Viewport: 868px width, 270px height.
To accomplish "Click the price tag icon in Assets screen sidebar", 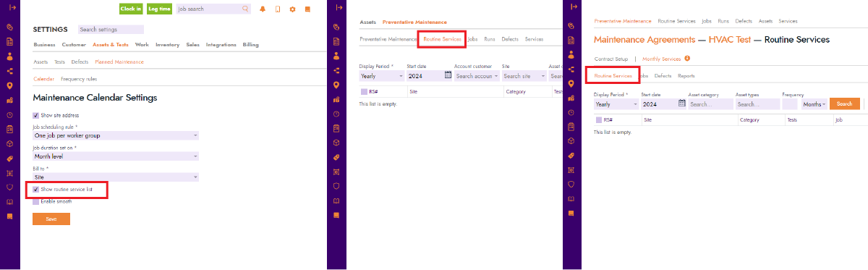I will point(336,157).
